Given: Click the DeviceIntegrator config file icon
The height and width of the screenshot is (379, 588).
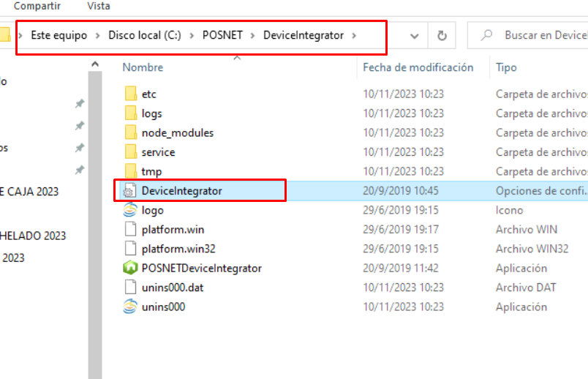Looking at the screenshot, I should click(129, 191).
